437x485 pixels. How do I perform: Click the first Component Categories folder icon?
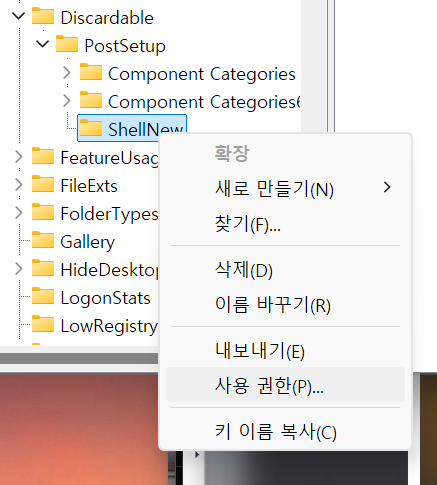[x=91, y=72]
